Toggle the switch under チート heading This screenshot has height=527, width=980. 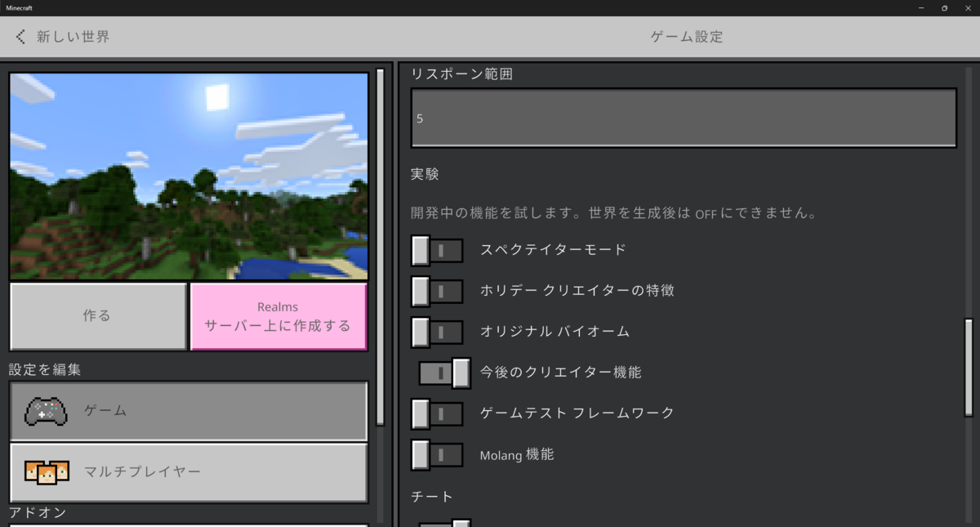tap(445, 523)
